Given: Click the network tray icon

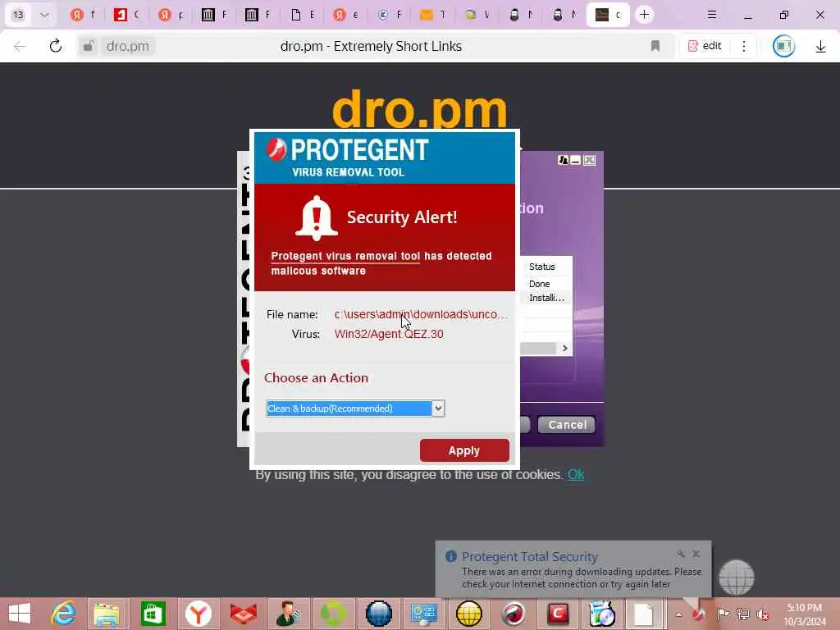Looking at the screenshot, I should coord(742,614).
